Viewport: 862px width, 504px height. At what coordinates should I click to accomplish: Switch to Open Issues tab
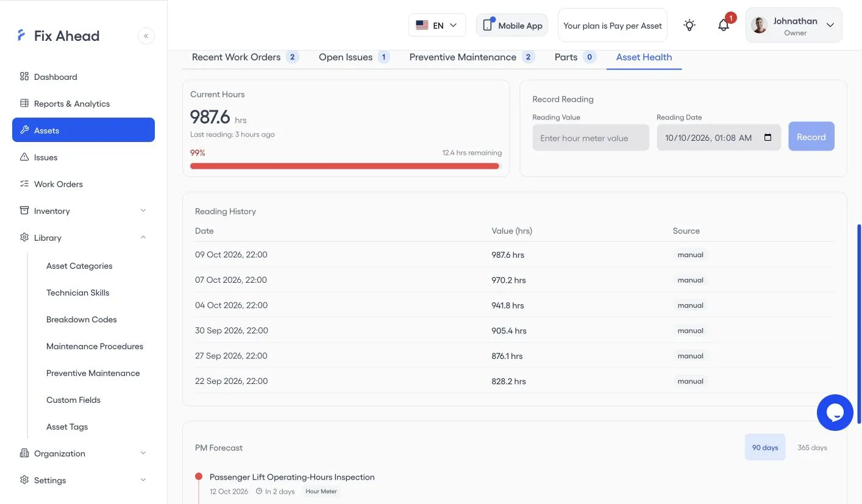tap(354, 57)
